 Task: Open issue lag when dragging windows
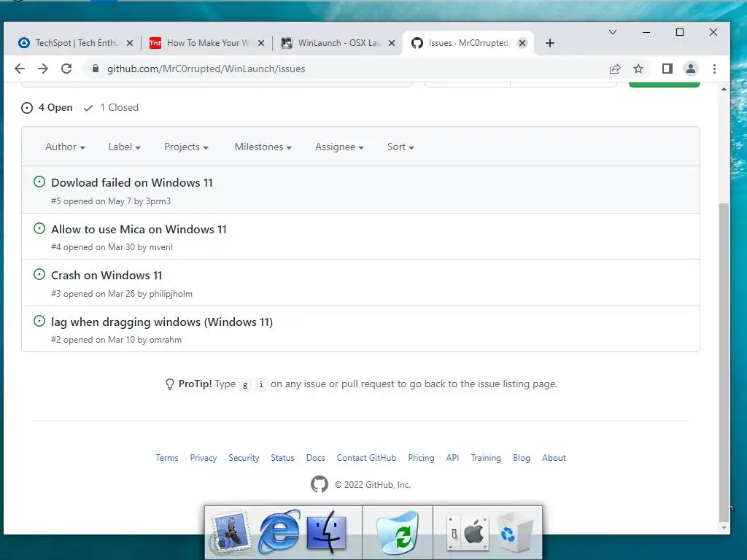(162, 322)
